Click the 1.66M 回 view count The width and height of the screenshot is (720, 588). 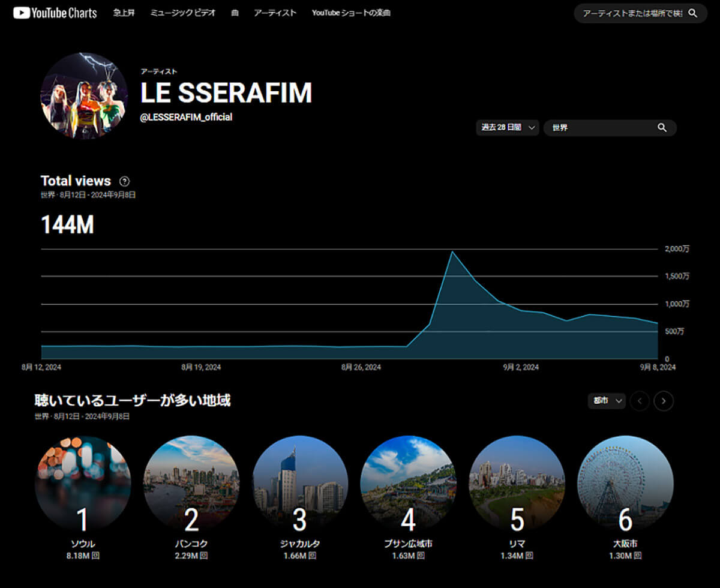point(300,556)
